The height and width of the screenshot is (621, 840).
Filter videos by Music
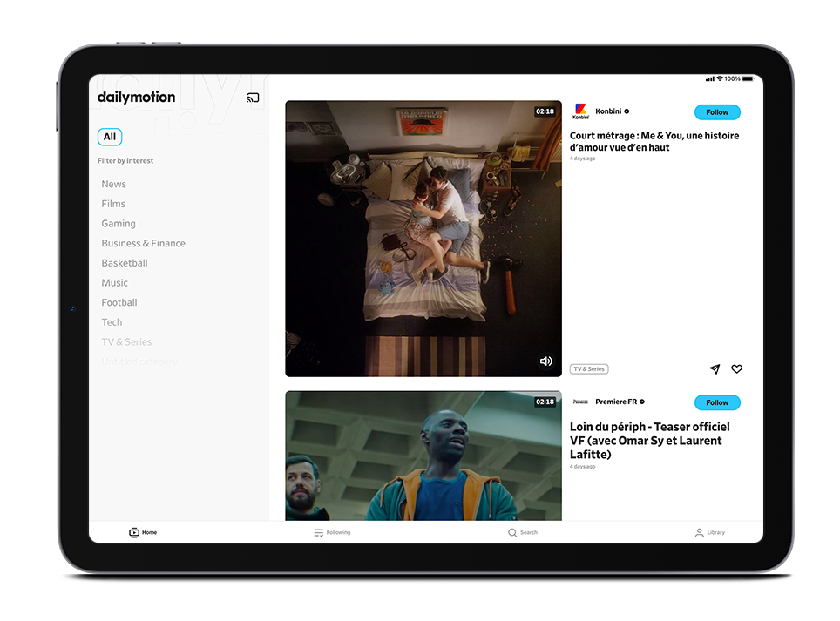tap(115, 283)
